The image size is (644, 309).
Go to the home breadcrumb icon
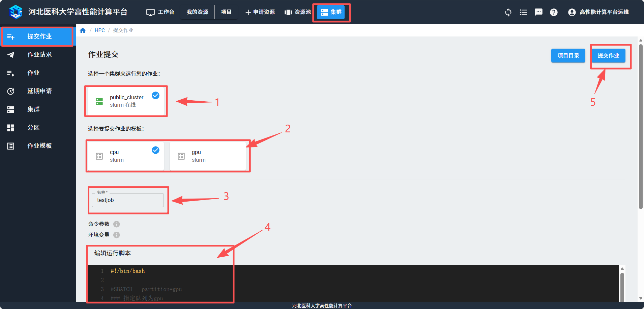[x=83, y=30]
